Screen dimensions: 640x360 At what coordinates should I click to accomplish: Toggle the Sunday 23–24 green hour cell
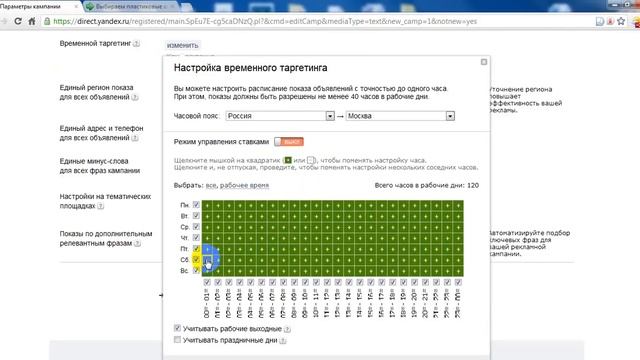pyautogui.click(x=458, y=271)
